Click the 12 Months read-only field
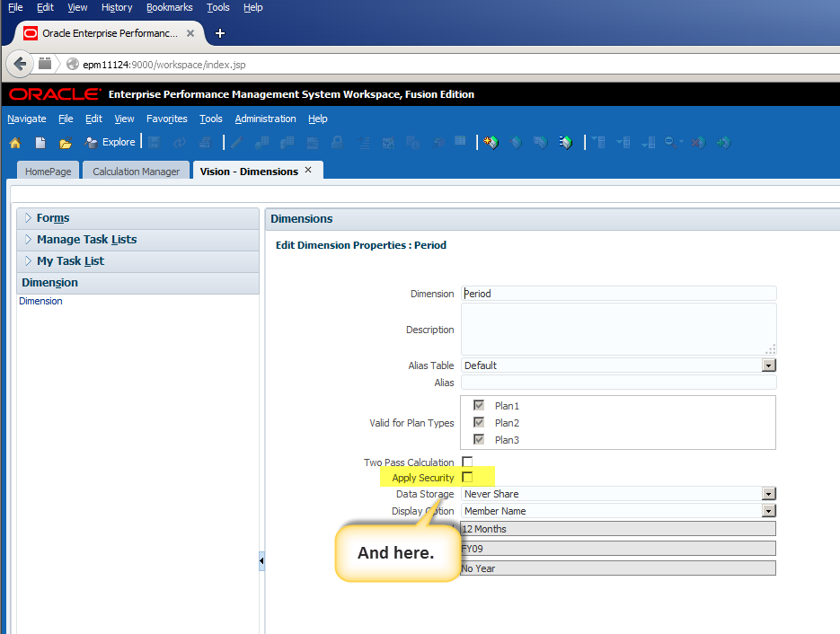Image resolution: width=840 pixels, height=634 pixels. [x=618, y=529]
